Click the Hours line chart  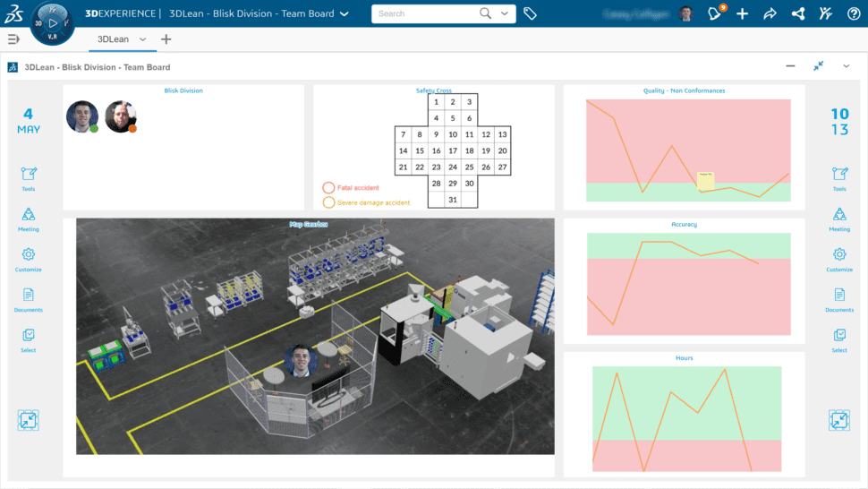pyautogui.click(x=687, y=419)
